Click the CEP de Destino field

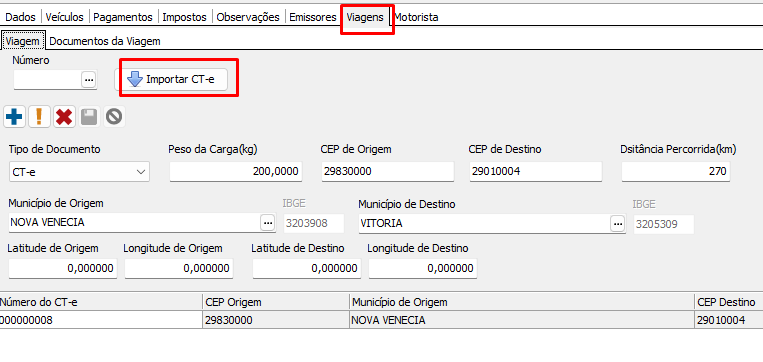click(x=536, y=171)
